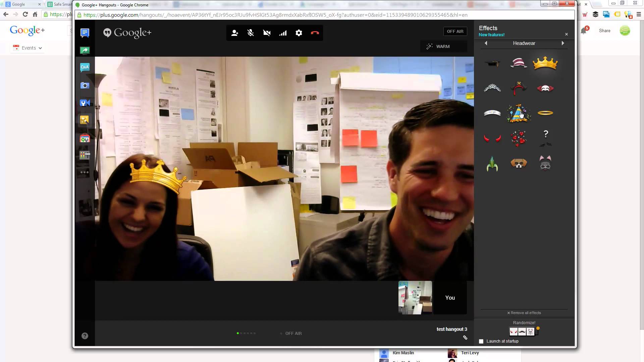
Task: Add the party hat effect
Action: (518, 113)
